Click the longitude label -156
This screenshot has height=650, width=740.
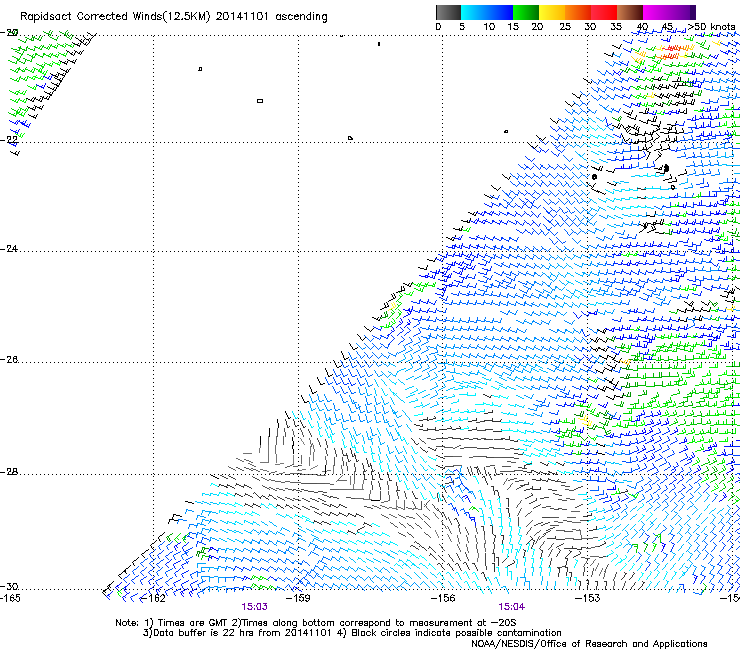tap(443, 599)
